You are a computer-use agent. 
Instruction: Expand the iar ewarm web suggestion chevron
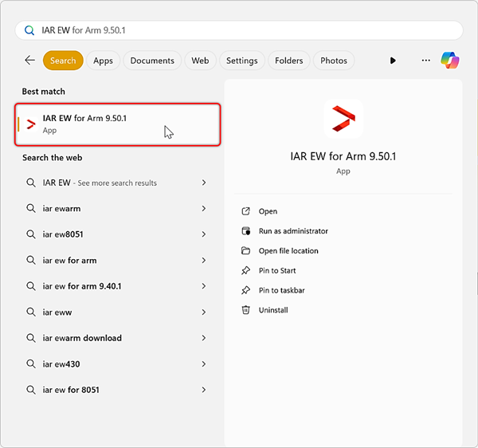(204, 209)
